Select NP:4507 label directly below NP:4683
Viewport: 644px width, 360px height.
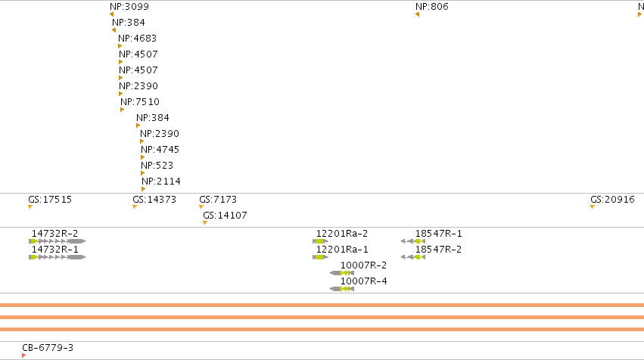coord(138,54)
